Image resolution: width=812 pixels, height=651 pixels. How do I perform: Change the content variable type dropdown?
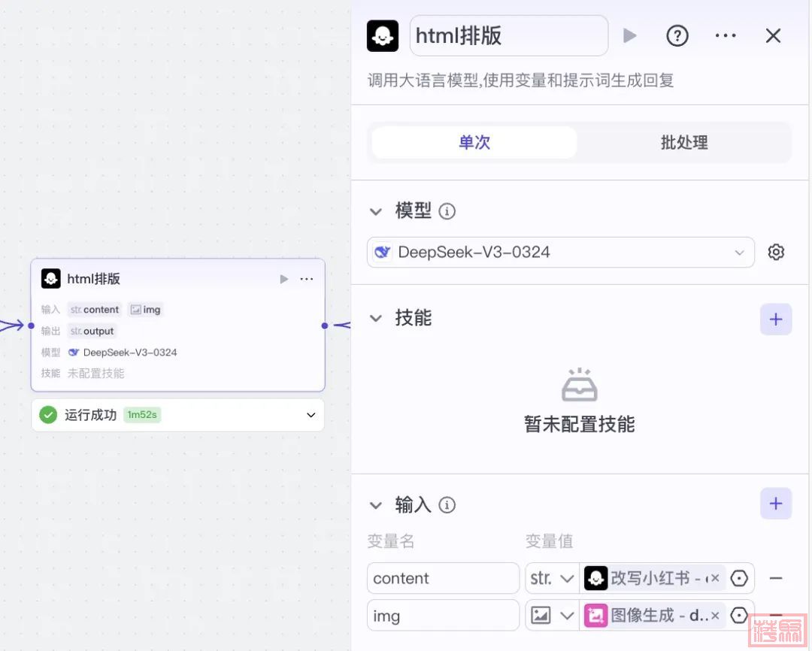552,578
